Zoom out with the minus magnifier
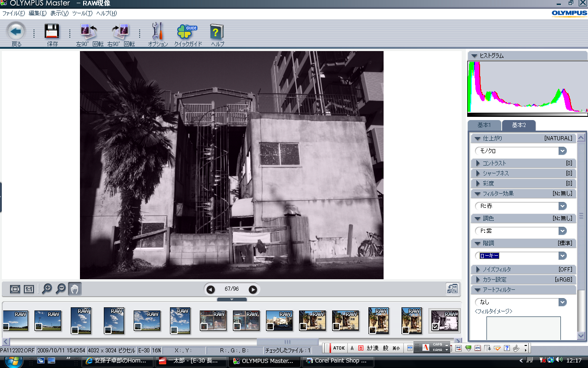 (x=61, y=289)
